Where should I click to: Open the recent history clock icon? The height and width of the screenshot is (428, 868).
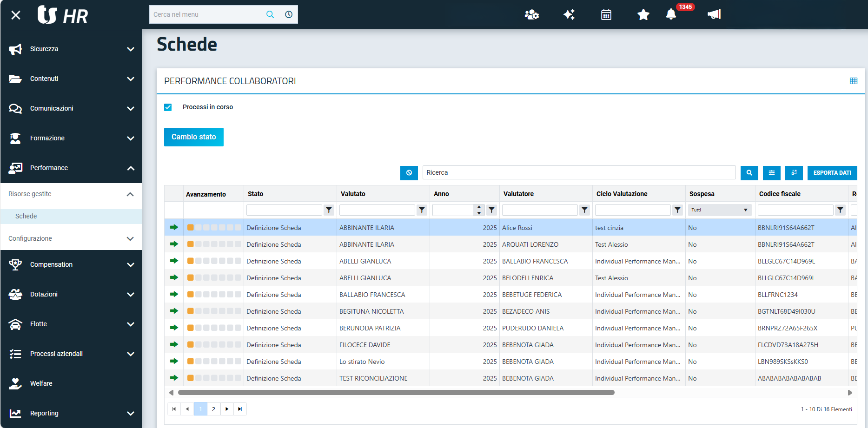click(x=289, y=14)
